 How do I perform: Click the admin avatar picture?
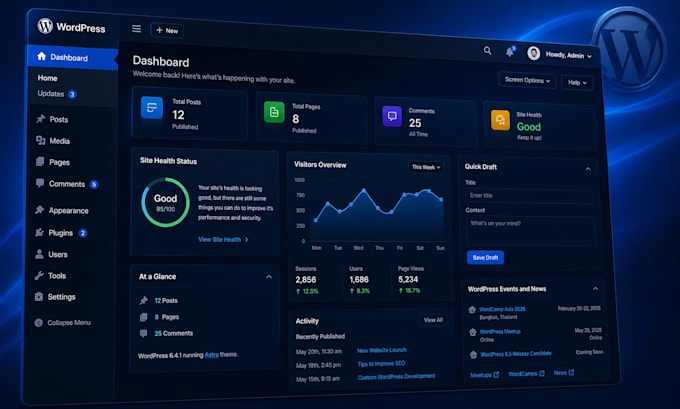tap(533, 53)
